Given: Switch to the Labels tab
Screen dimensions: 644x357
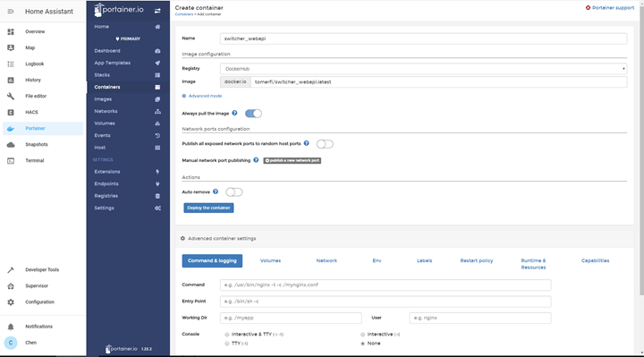Looking at the screenshot, I should click(424, 261).
